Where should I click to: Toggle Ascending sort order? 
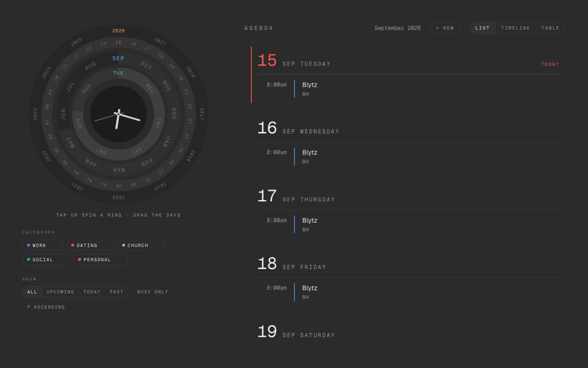pyautogui.click(x=46, y=307)
